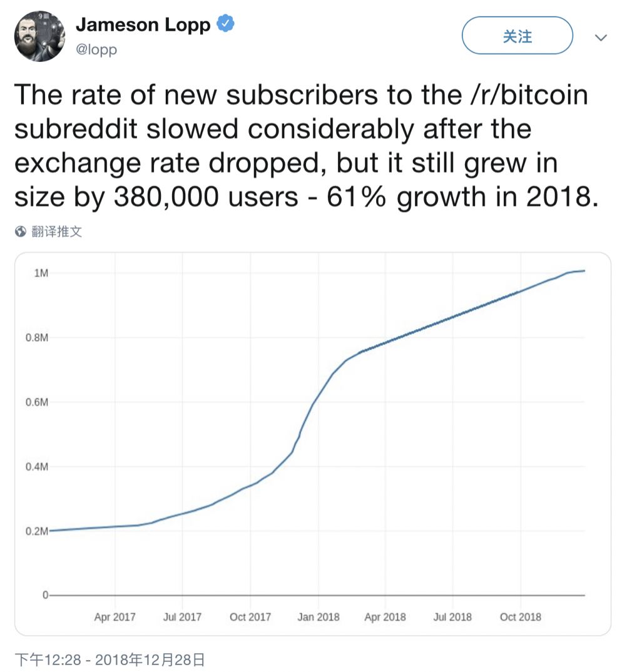
Task: Open Jameson Lopp's profile avatar
Action: click(x=40, y=35)
